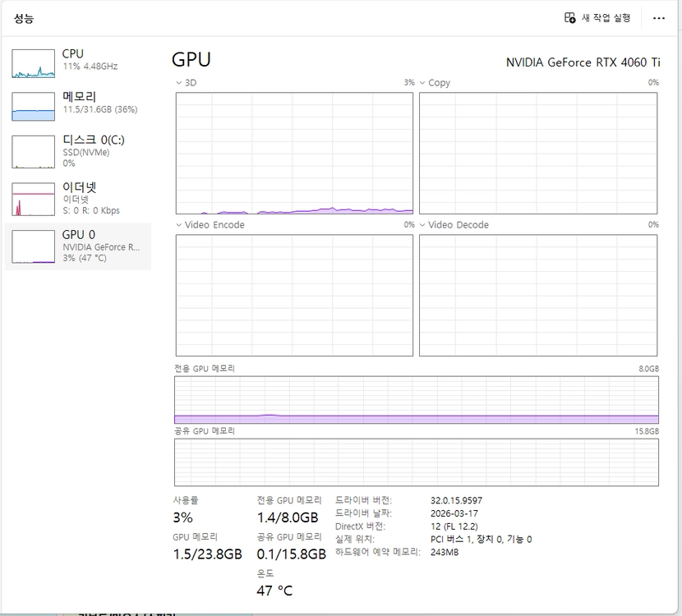Click the new task run icon

pyautogui.click(x=569, y=18)
